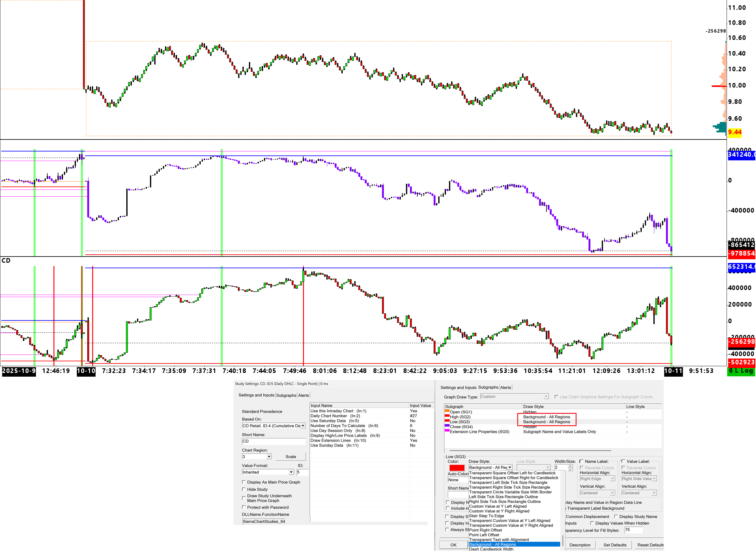756x553 pixels.
Task: Check Display As Main Price Graph
Action: [244, 482]
